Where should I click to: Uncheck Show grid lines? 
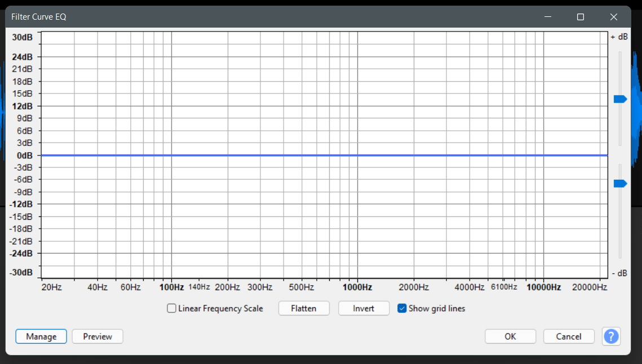tap(402, 308)
